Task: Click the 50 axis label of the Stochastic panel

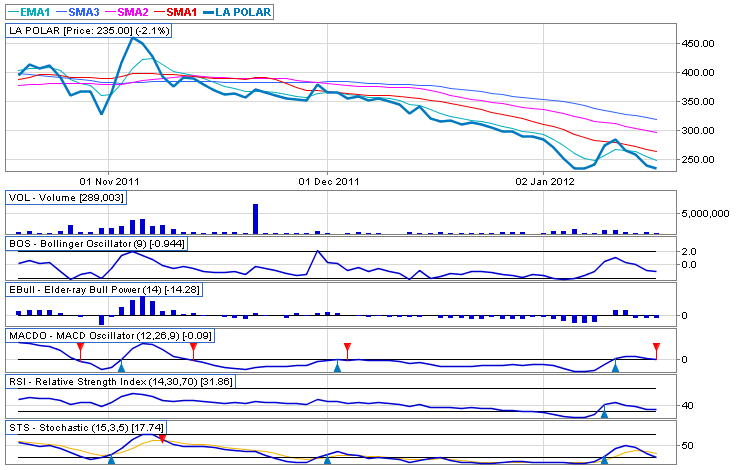Action: (687, 446)
